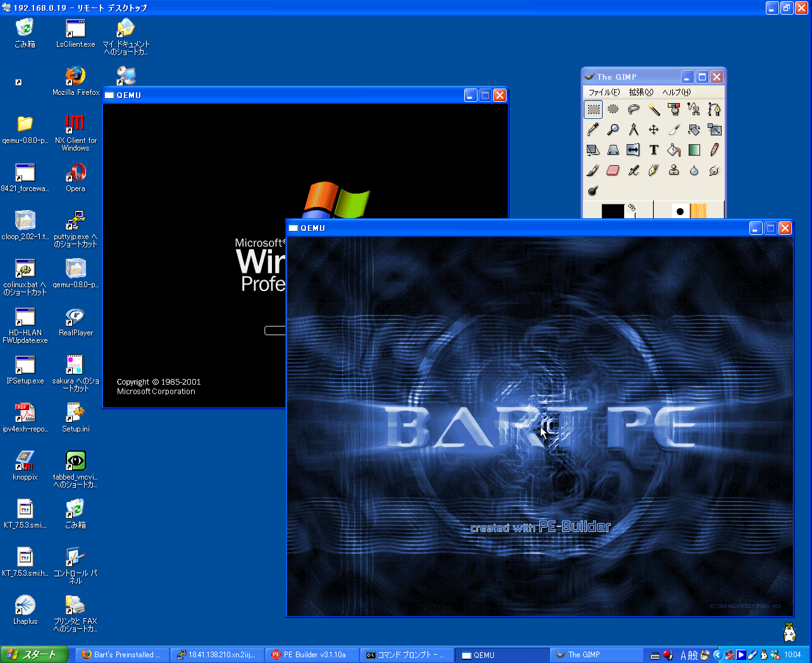The height and width of the screenshot is (663, 812).
Task: Switch to 18.41.138.210 putty taskbar item
Action: [x=218, y=655]
